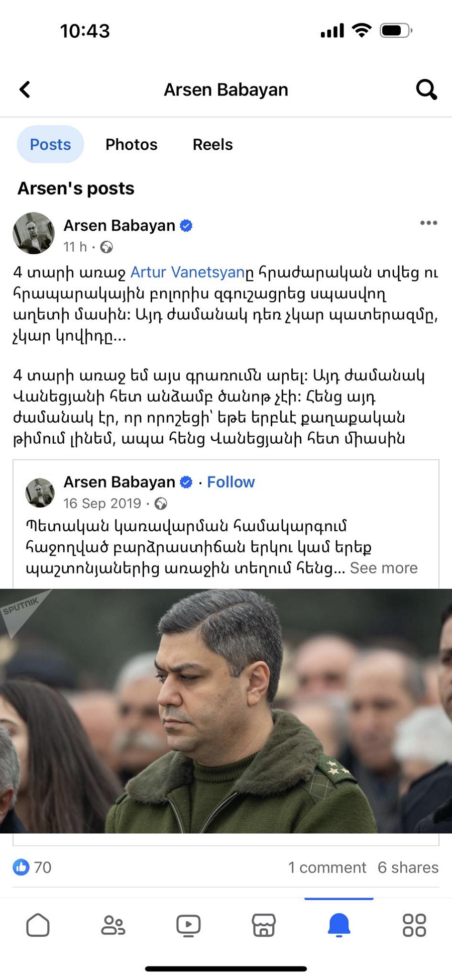Open the 1 comment link
This screenshot has height=980, width=452.
pyautogui.click(x=327, y=867)
